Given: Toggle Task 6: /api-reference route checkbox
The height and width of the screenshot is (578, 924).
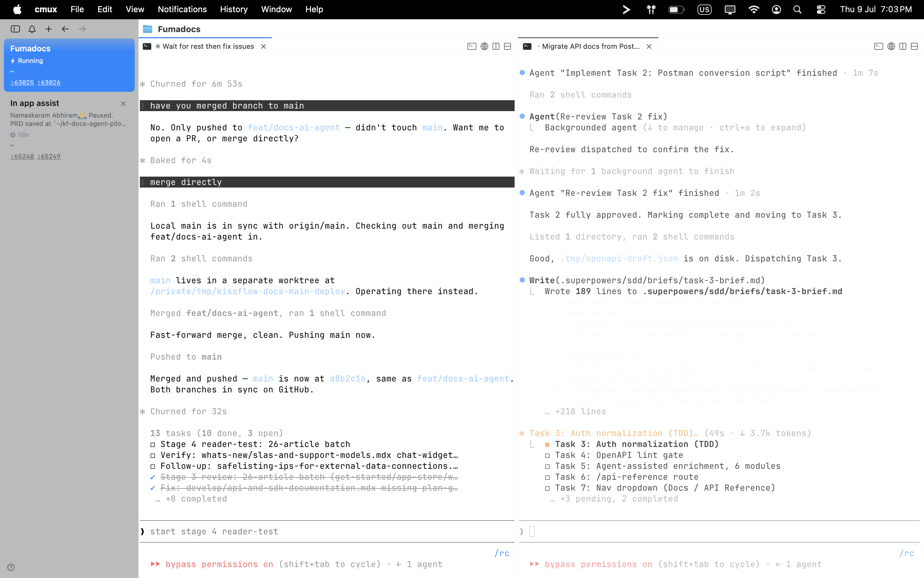Looking at the screenshot, I should click(548, 477).
